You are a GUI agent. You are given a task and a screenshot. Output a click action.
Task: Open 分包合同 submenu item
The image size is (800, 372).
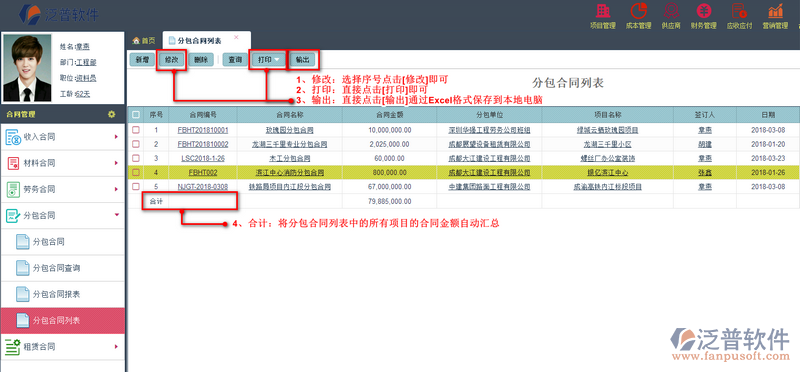[62, 242]
